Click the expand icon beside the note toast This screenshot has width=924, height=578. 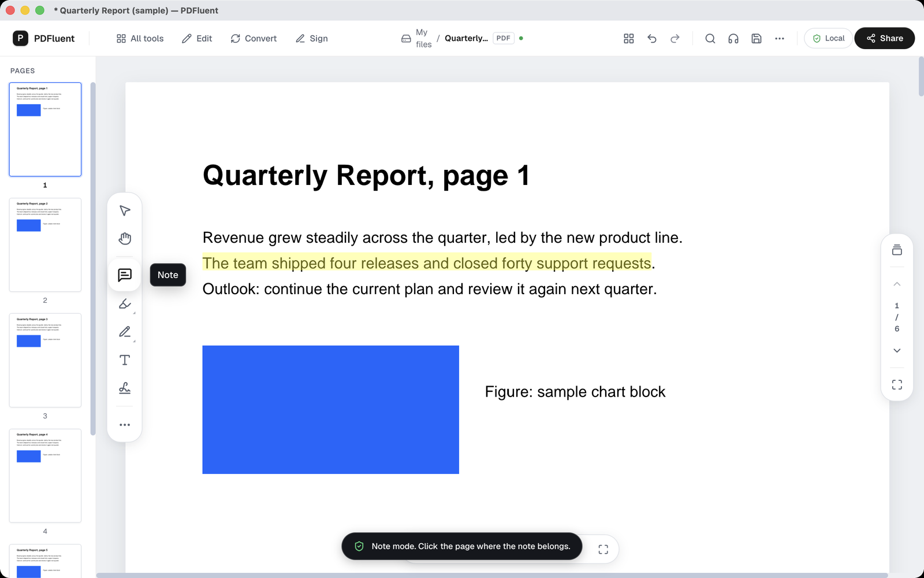tap(603, 550)
